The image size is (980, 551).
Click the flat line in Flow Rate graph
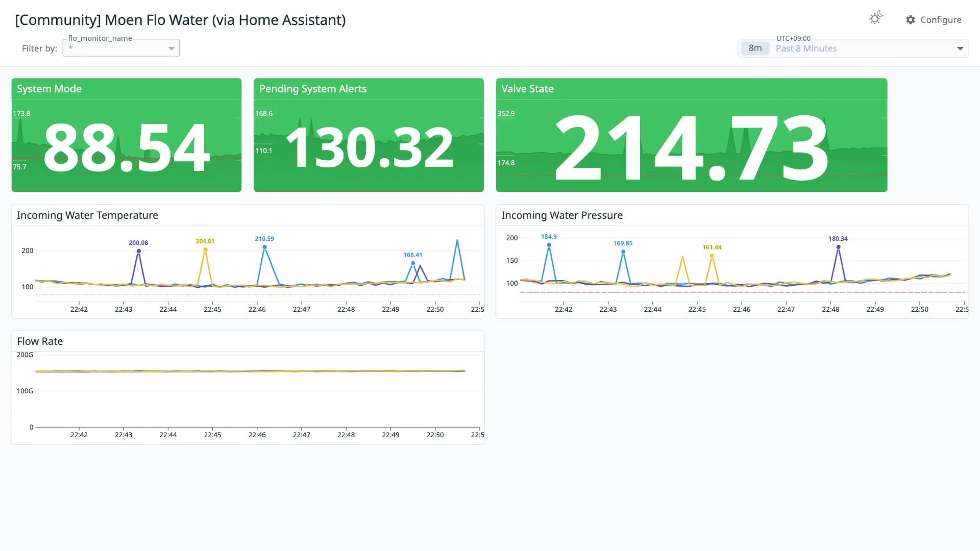250,371
